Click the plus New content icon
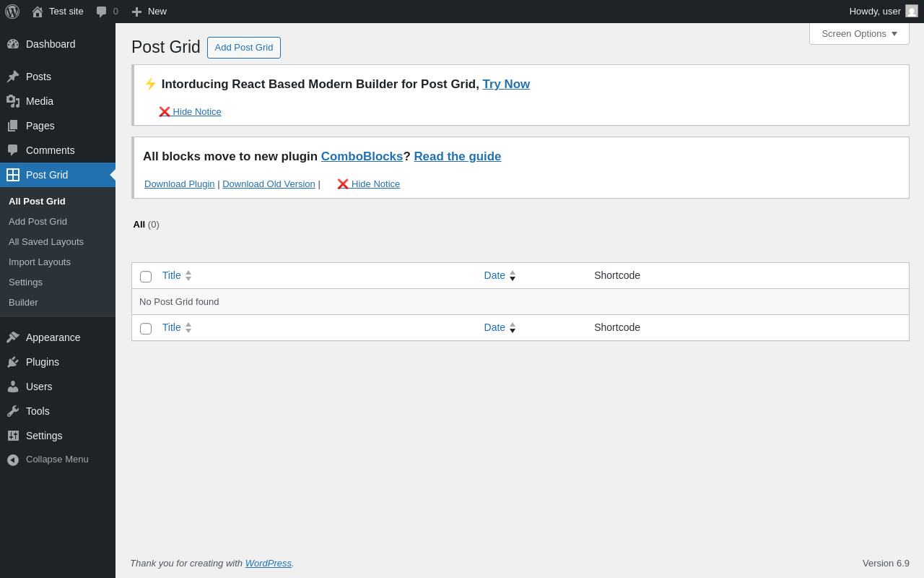Screen dimensions: 924x578 click(x=136, y=12)
